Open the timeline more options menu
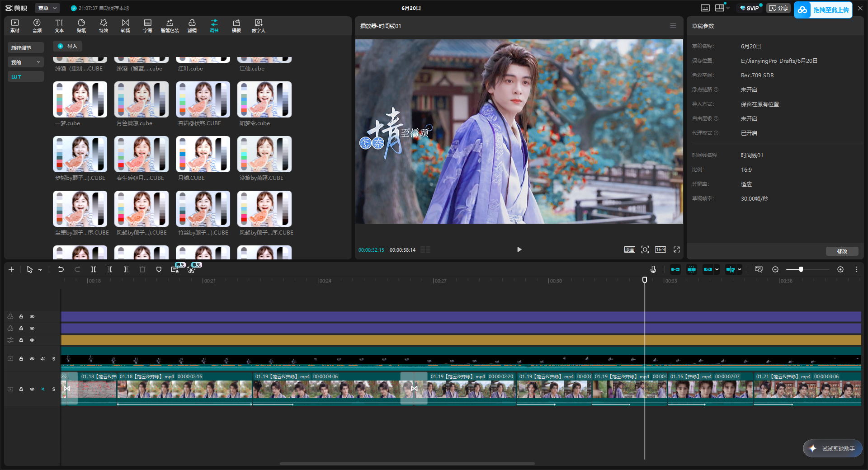This screenshot has width=868, height=470. pyautogui.click(x=857, y=269)
